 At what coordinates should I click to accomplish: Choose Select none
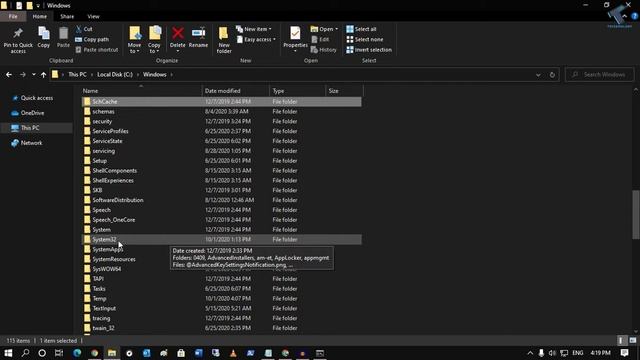[x=364, y=40]
